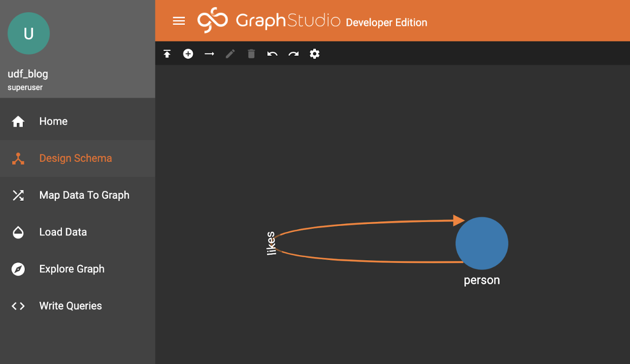Click the user avatar U

[x=29, y=34]
